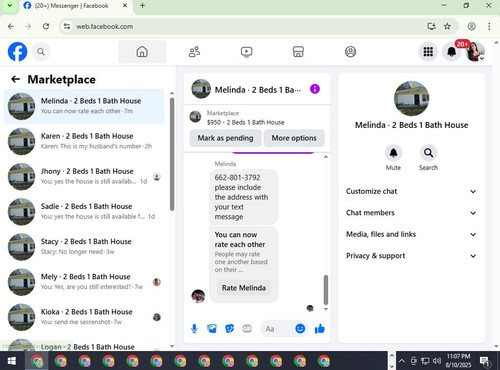Open Kioka 2 Beds 1 Bath House chat
The image size is (500, 370).
pos(84,317)
